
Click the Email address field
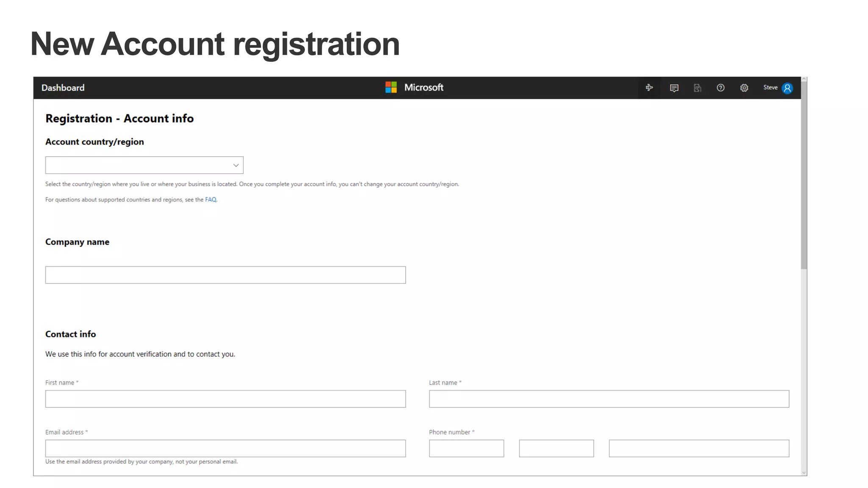(225, 448)
